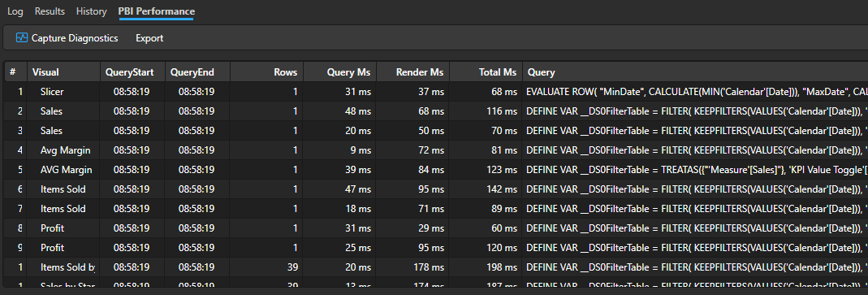
Task: Select the PBI Performance tab
Action: click(x=156, y=11)
